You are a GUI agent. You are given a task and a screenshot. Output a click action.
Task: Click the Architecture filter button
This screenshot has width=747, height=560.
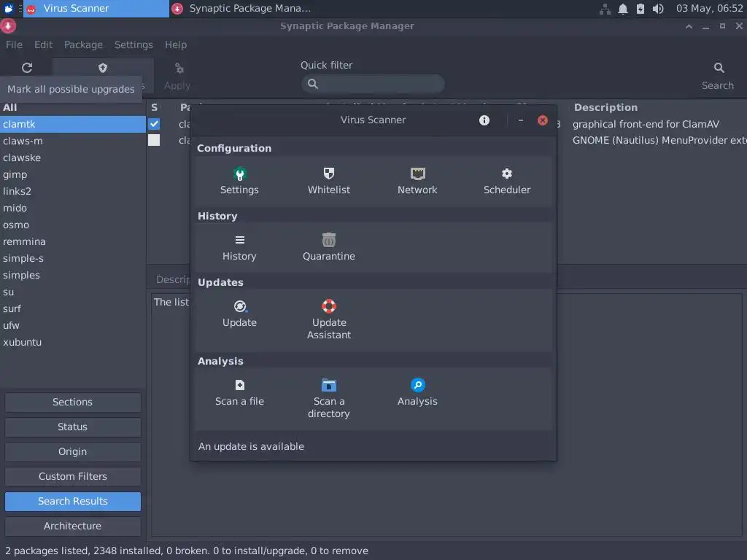point(73,526)
